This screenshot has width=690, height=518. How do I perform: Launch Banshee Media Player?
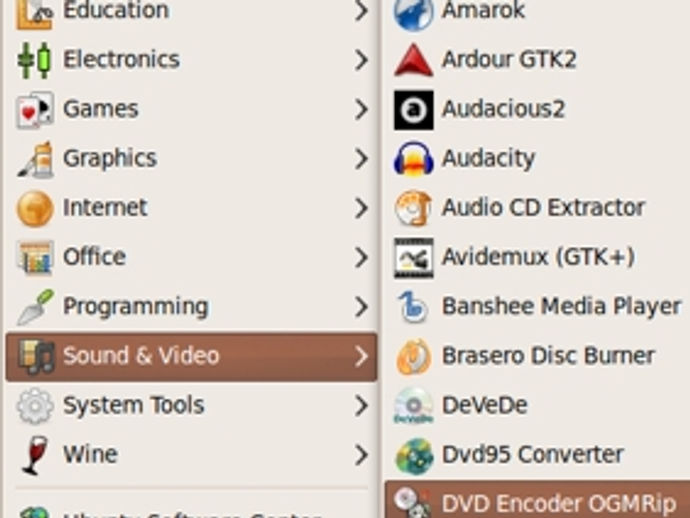[537, 307]
